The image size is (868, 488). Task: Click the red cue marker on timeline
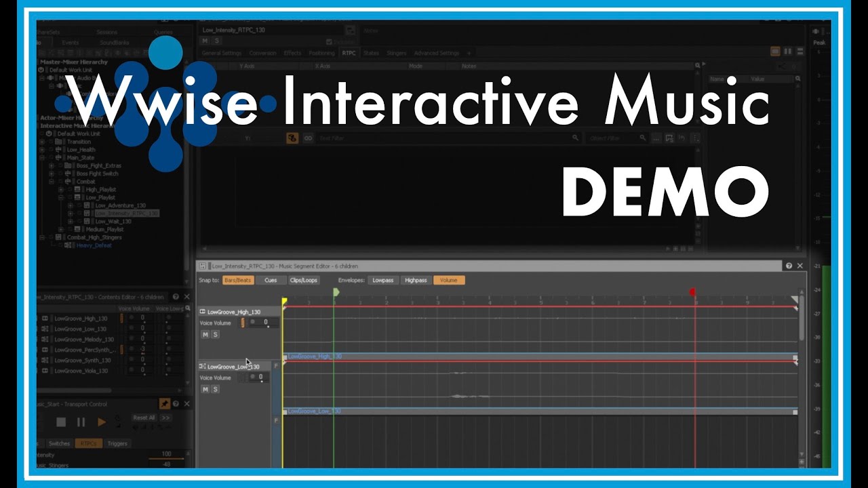tap(692, 292)
